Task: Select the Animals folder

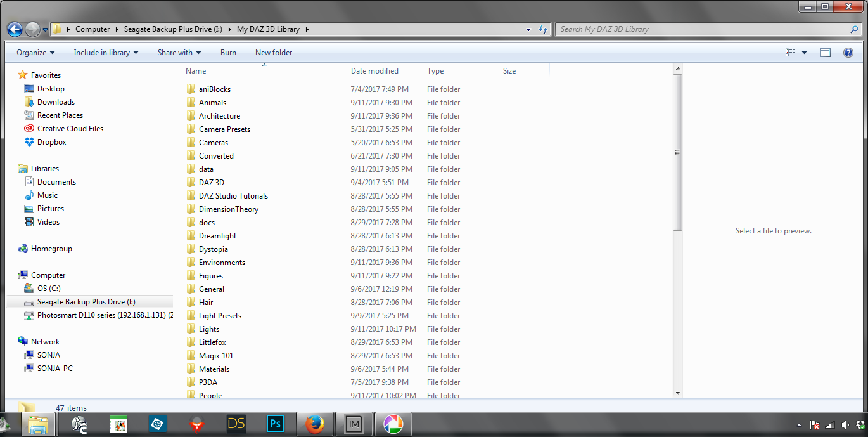Action: coord(212,103)
